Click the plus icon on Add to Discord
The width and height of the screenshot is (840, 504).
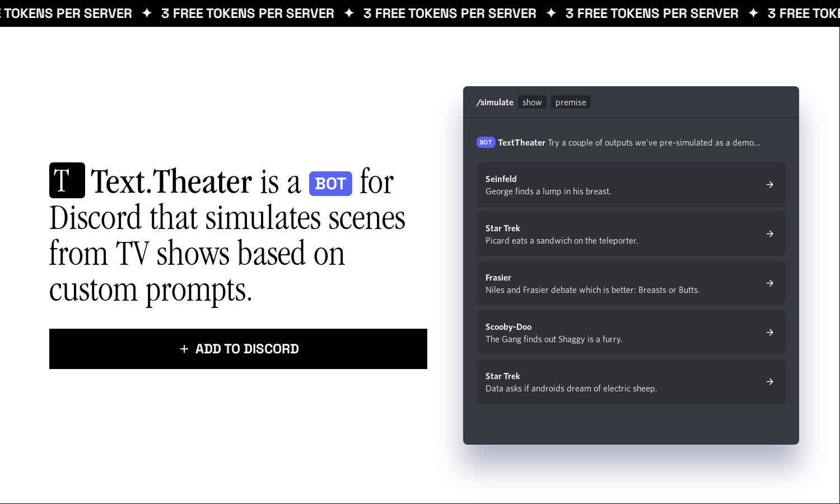pyautogui.click(x=184, y=349)
